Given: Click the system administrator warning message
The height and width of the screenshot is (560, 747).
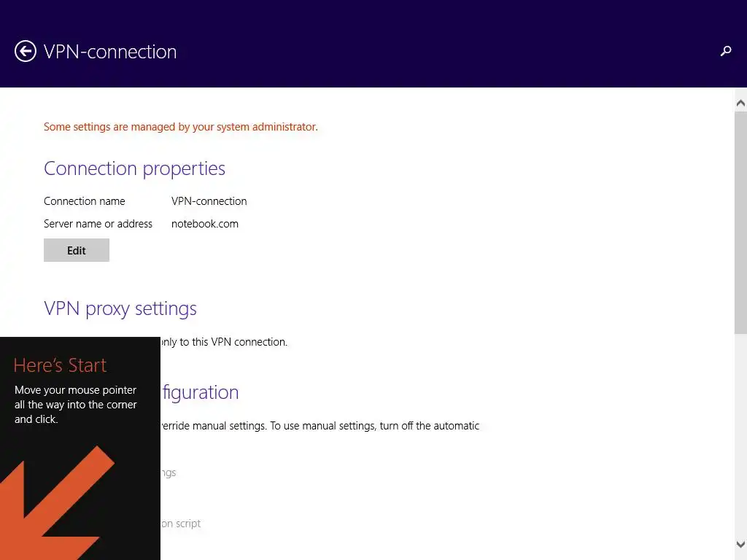Looking at the screenshot, I should tap(181, 127).
